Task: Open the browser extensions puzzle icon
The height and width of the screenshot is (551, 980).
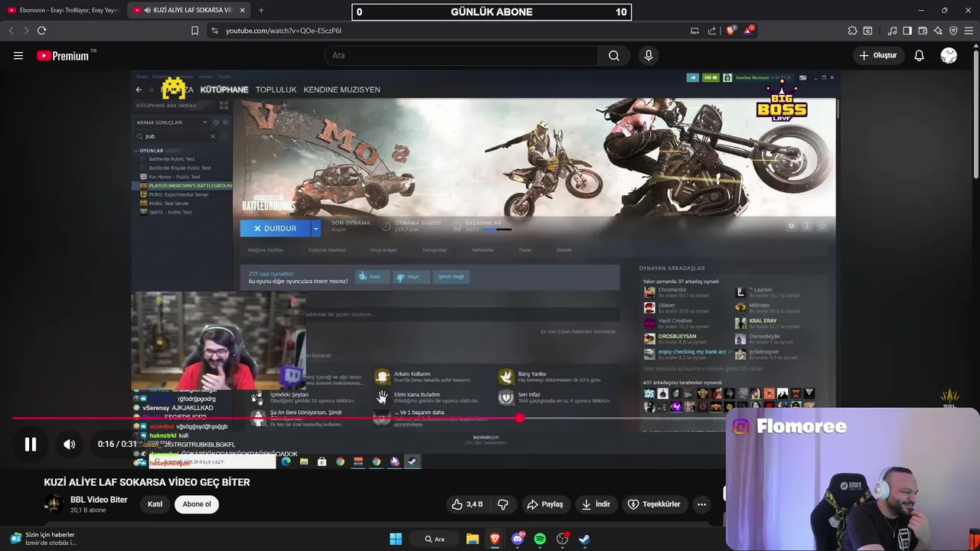Action: [852, 31]
